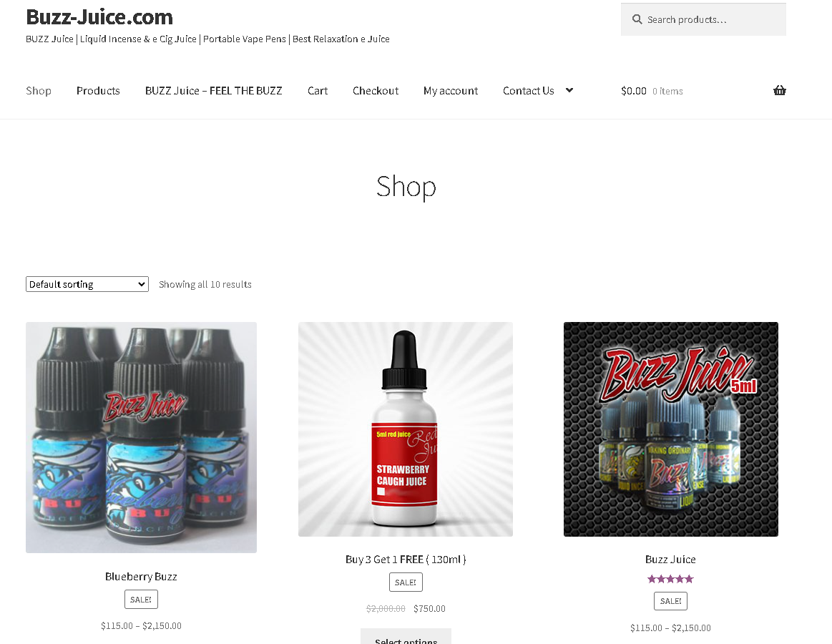Click the $0.00 0 items cart total
The image size is (832, 644).
click(652, 91)
